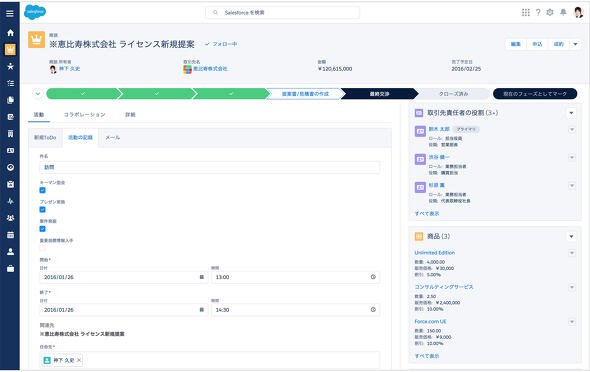Screen dimensions: 590x372
Task: Open row menu for コンサルティングサービス product
Action: 572,287
